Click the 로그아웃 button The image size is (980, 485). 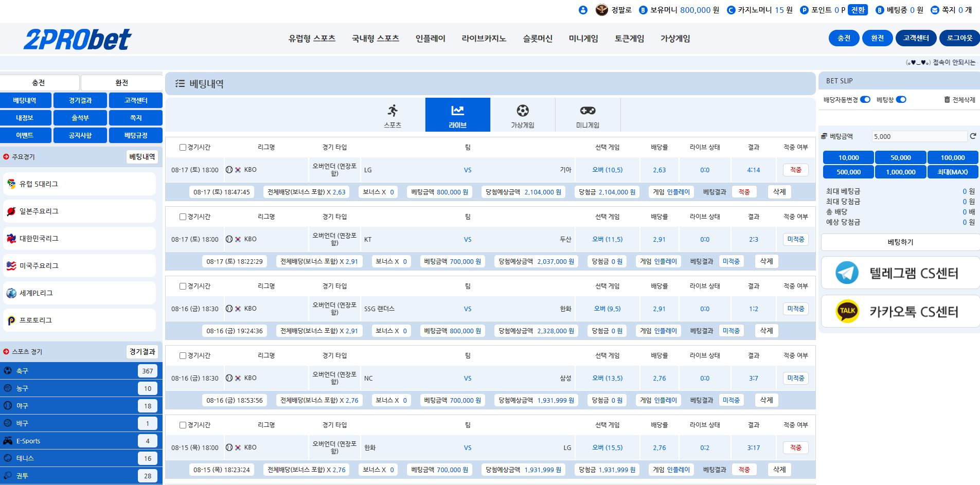959,38
